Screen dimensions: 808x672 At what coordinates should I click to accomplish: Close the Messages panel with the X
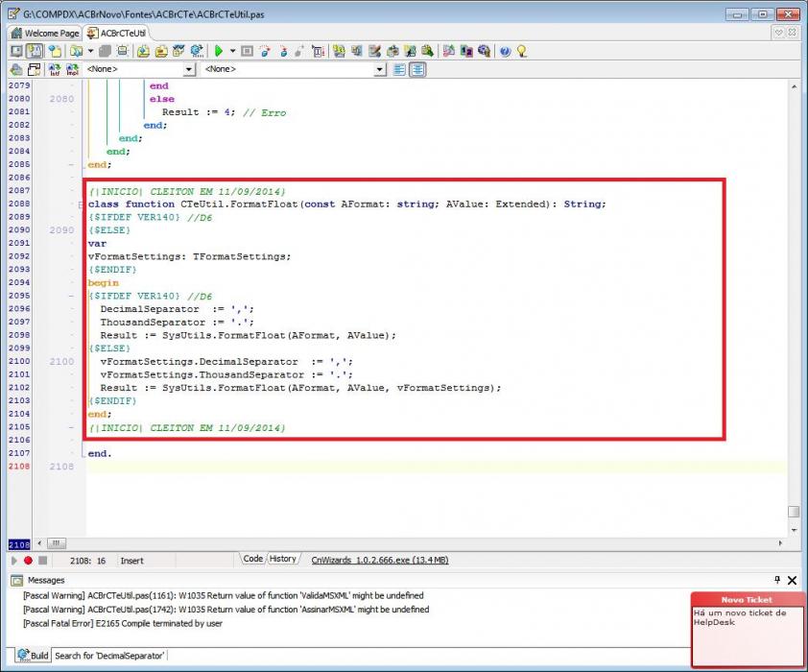[793, 580]
